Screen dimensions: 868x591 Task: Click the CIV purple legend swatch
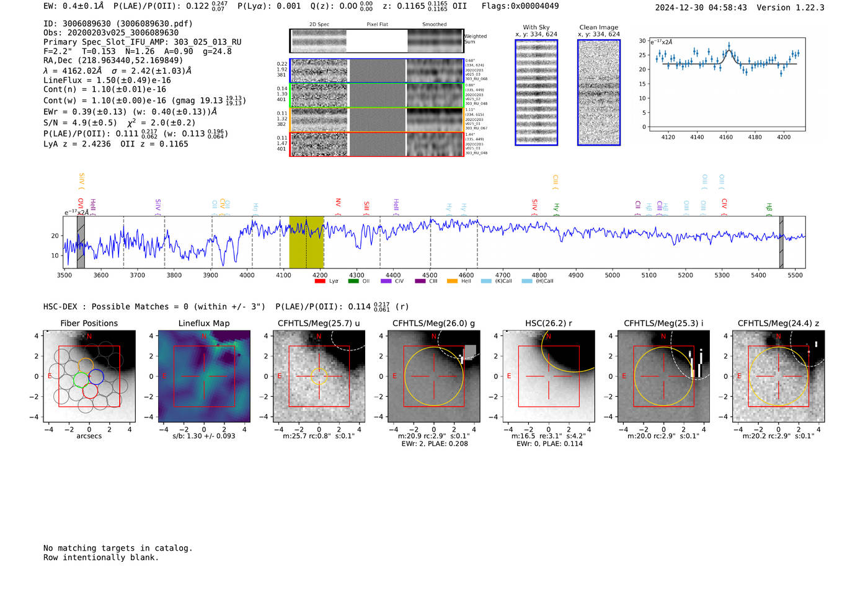pos(386,281)
